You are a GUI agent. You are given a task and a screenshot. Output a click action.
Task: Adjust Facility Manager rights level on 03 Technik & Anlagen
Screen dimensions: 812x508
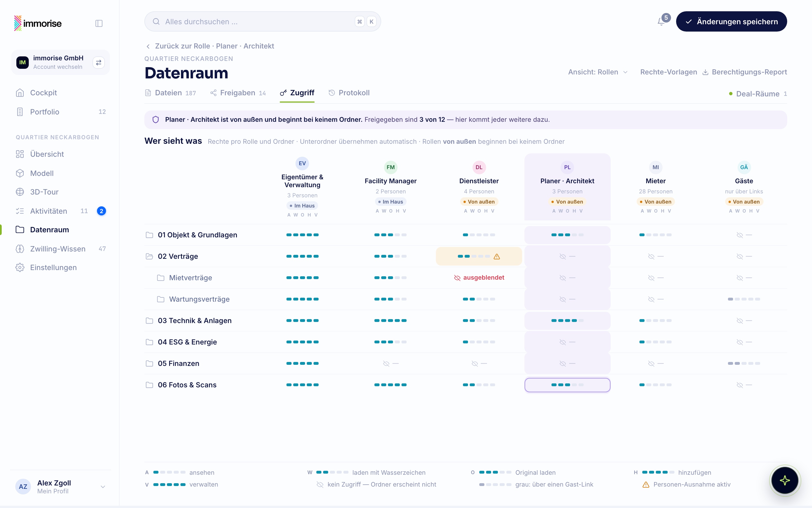(391, 321)
